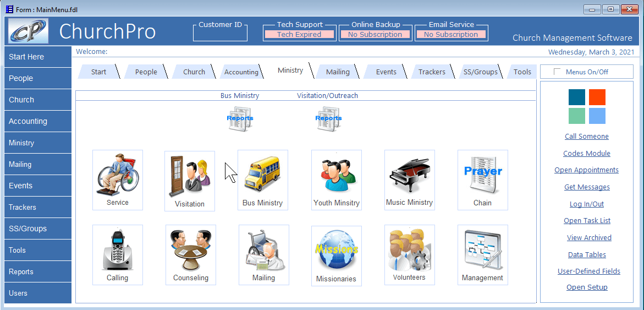Switch to the Start tab
The height and width of the screenshot is (310, 644).
(98, 72)
